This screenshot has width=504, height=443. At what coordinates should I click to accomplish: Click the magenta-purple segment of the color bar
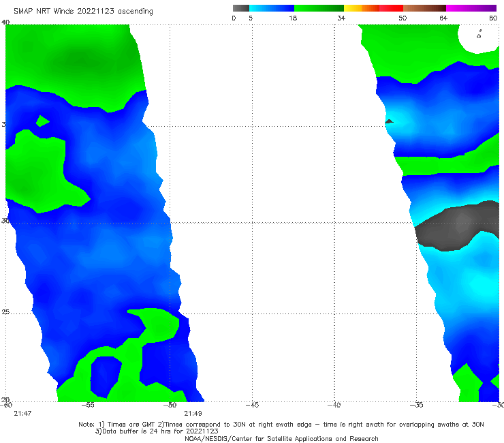coord(471,8)
